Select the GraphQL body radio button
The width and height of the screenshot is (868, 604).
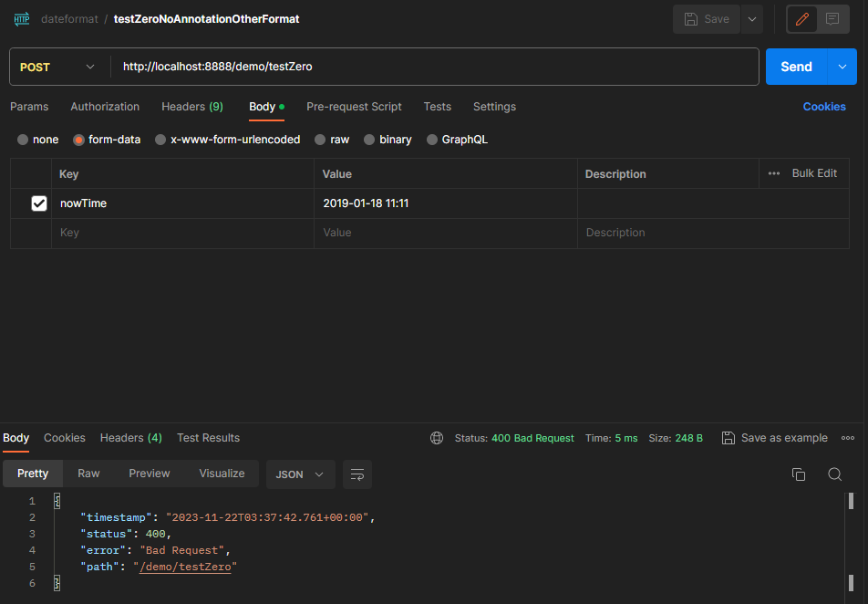click(433, 140)
